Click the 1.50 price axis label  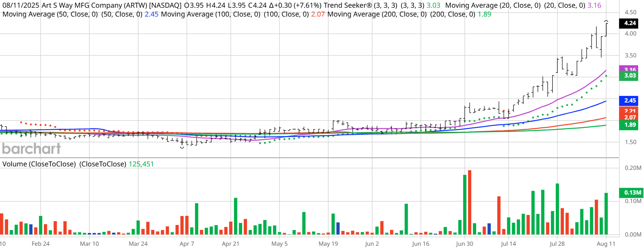click(631, 142)
